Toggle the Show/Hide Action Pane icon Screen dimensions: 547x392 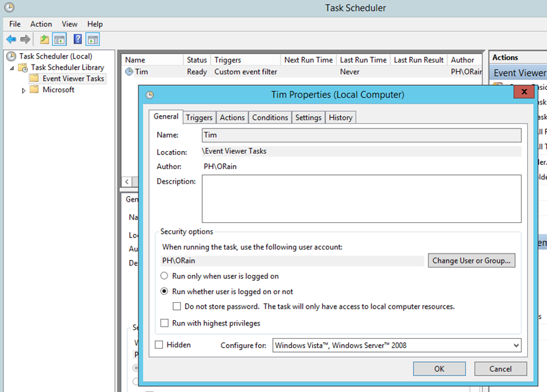click(92, 39)
